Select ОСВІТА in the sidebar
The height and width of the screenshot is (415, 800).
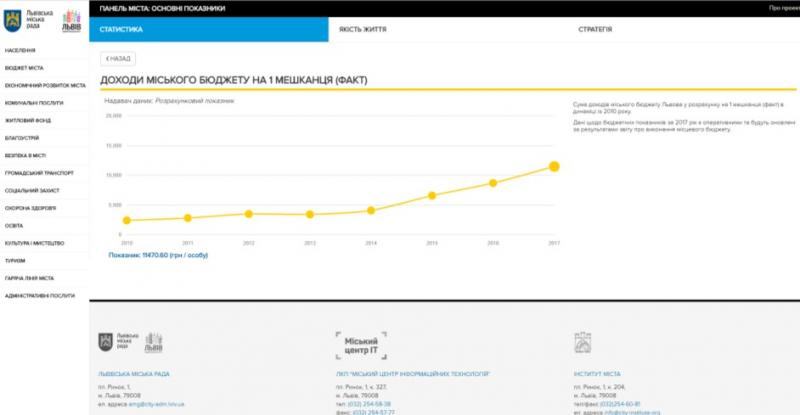(x=14, y=226)
